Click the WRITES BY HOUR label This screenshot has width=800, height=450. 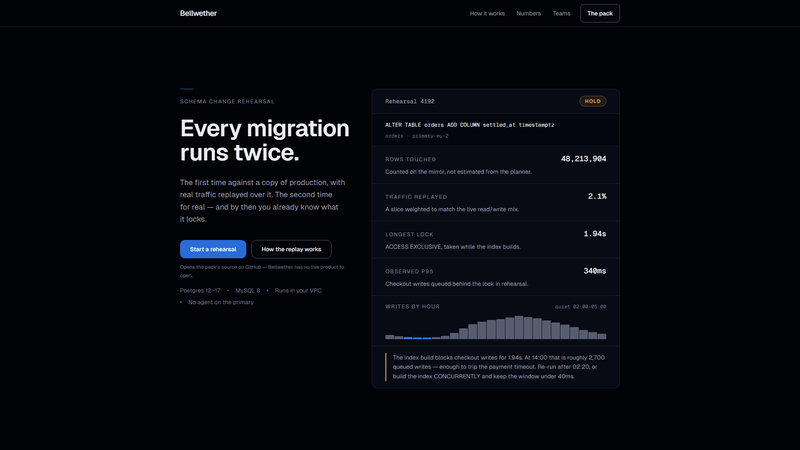pos(412,307)
